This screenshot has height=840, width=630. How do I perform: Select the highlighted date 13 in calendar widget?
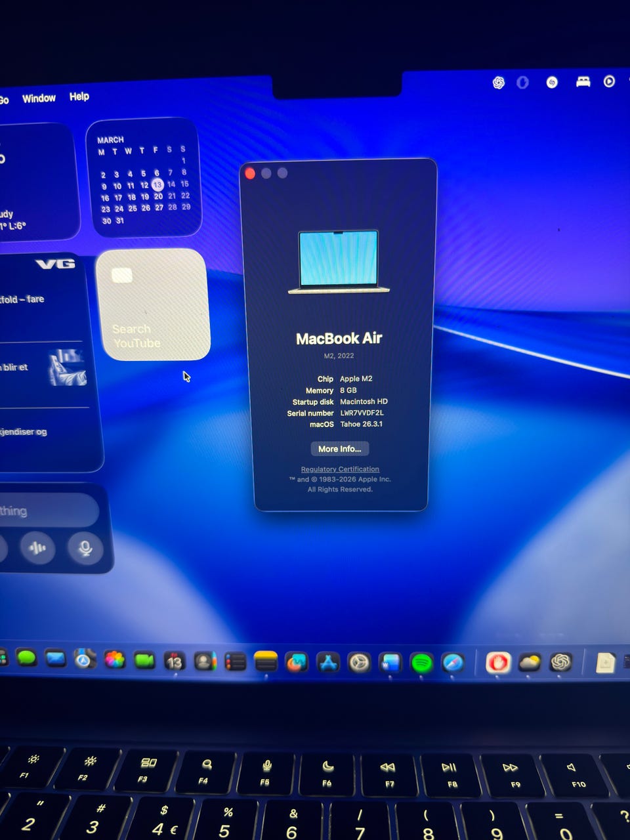pos(157,185)
